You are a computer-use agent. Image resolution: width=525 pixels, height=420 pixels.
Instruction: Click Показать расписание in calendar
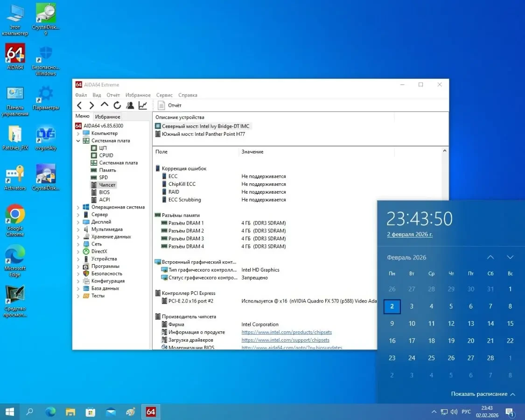(483, 394)
